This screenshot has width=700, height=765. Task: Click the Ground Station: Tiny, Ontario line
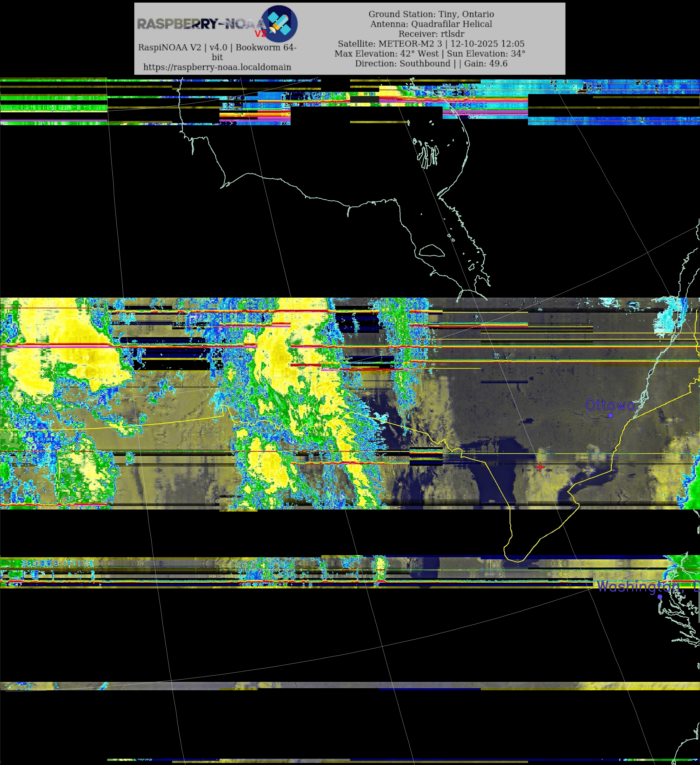click(431, 14)
